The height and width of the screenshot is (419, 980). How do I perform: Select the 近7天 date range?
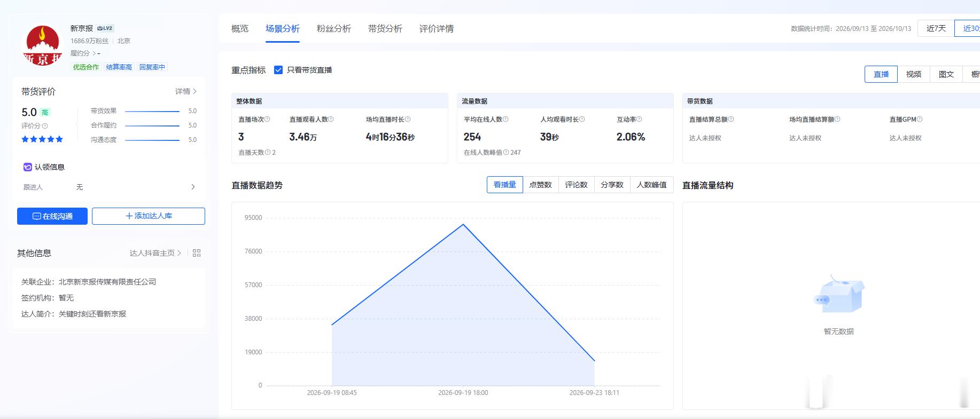[x=936, y=28]
